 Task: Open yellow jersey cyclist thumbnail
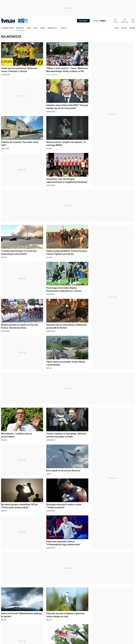(x=22, y=311)
